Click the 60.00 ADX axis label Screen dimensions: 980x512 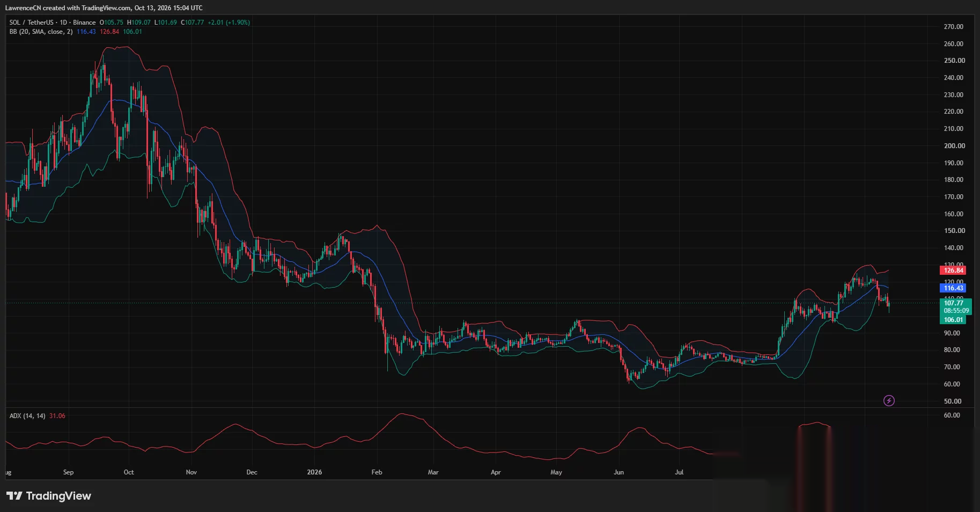point(952,415)
